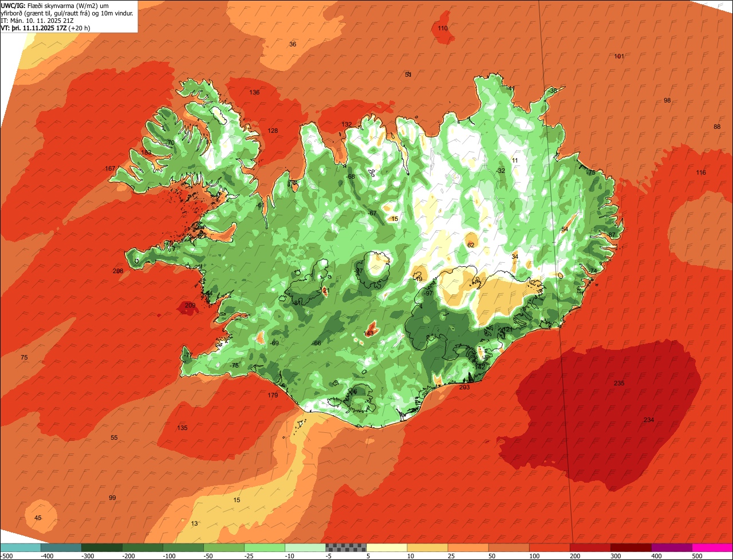Pick the light green swatch between -25 and -10
Image resolution: width=733 pixels, height=560 pixels.
265,547
